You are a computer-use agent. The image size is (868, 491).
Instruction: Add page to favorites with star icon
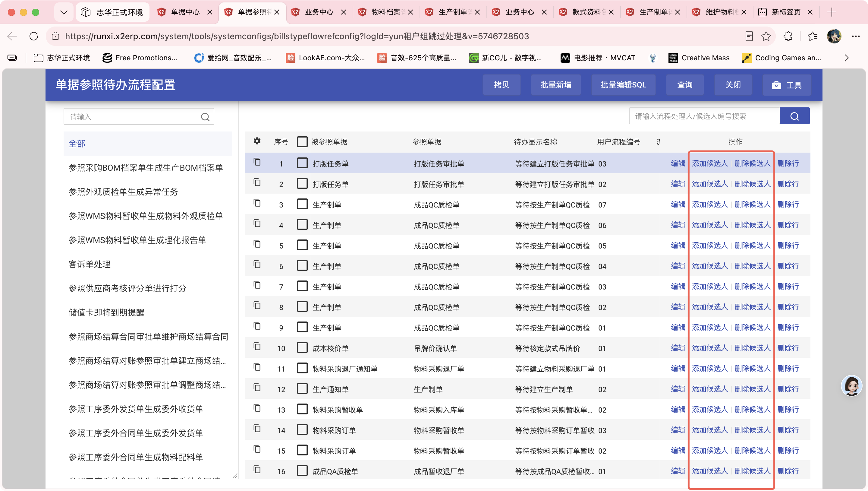pos(766,36)
